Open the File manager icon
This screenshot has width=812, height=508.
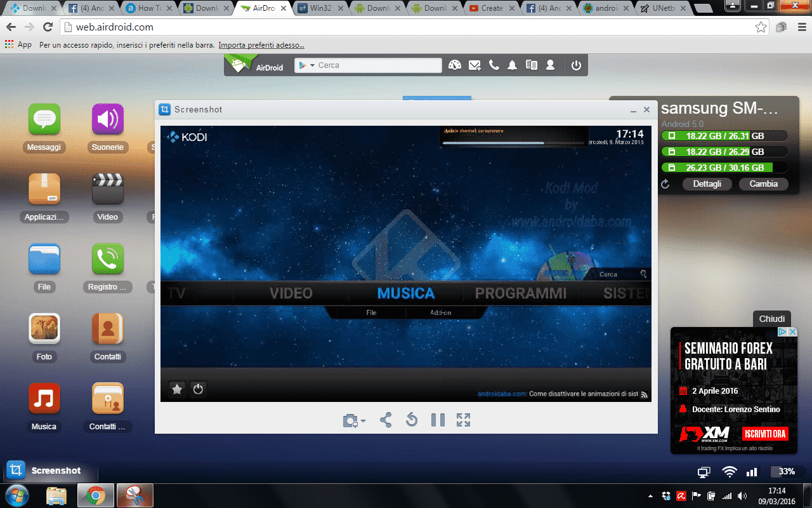[44, 259]
